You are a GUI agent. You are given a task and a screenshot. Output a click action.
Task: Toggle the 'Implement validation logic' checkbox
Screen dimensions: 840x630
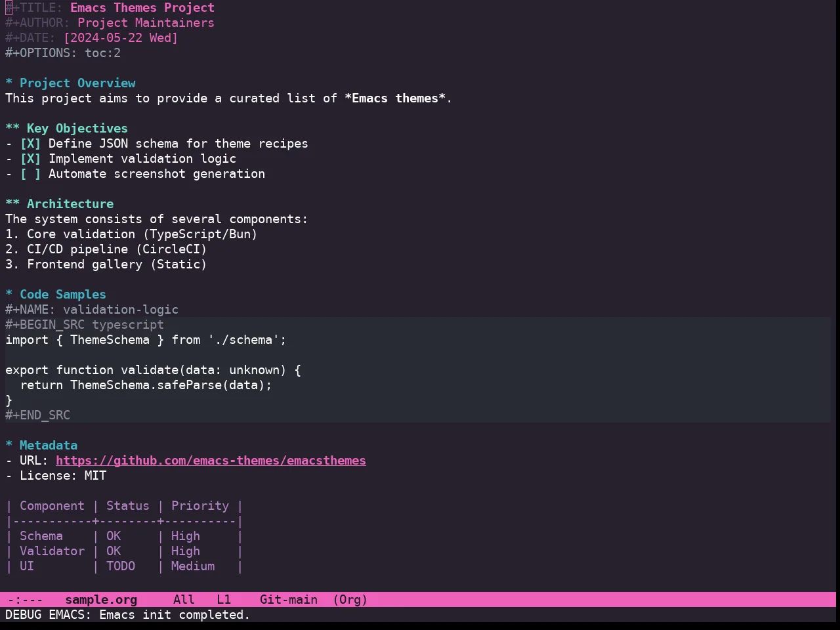click(30, 159)
